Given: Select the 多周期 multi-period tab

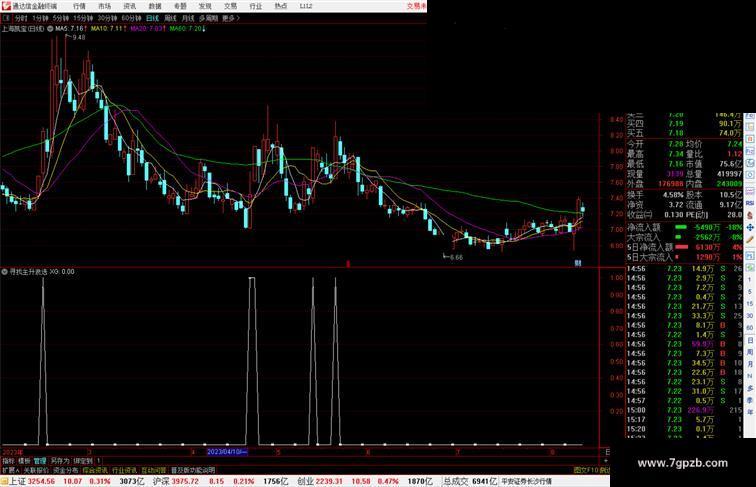Looking at the screenshot, I should point(208,18).
